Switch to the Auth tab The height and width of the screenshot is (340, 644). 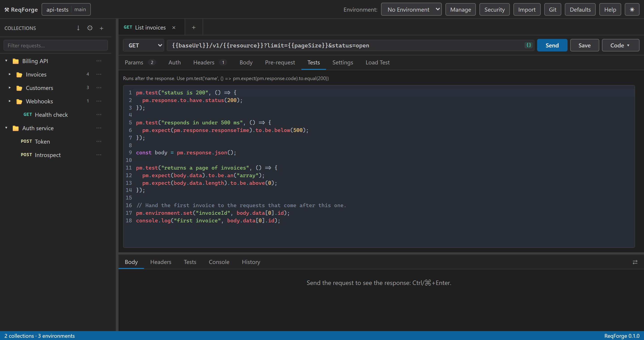(x=174, y=62)
